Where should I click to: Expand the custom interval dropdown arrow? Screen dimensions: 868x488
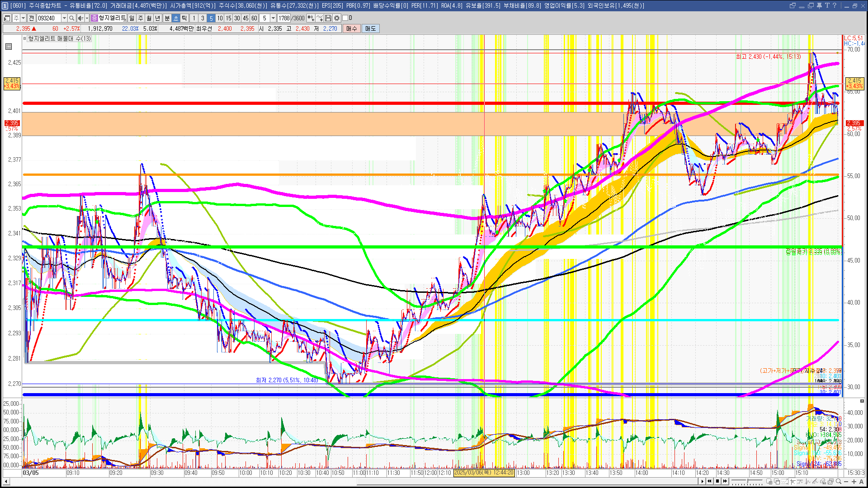(273, 18)
